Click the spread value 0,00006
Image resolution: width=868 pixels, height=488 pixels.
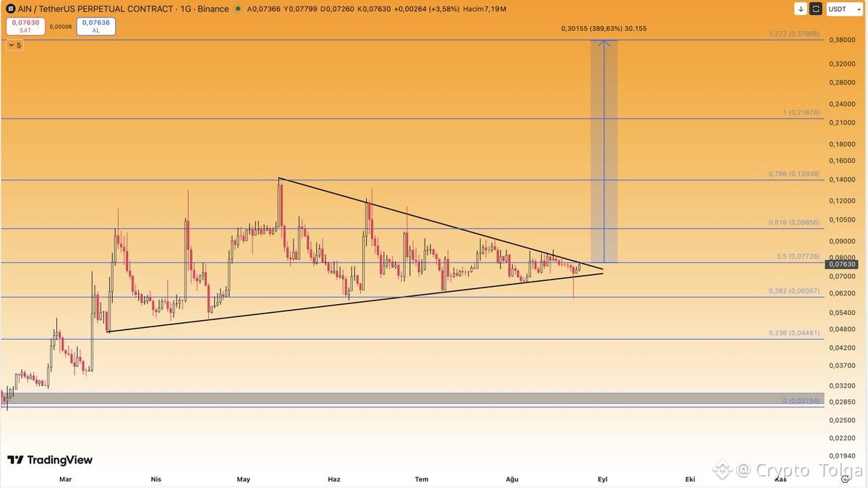pyautogui.click(x=61, y=27)
